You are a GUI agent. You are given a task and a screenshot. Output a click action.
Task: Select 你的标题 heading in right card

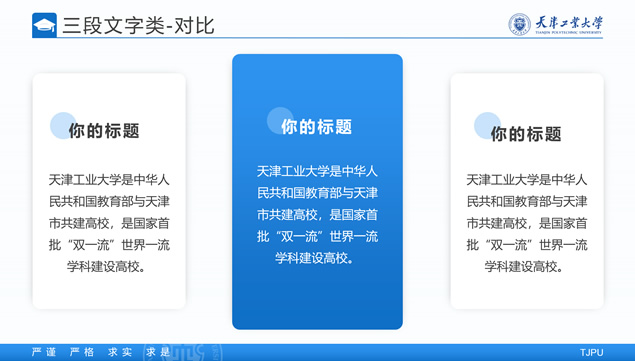click(x=526, y=134)
